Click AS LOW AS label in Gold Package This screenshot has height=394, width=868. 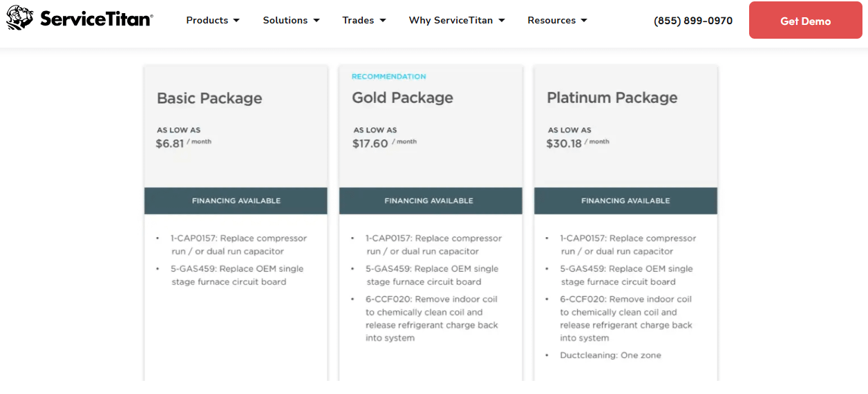point(375,130)
